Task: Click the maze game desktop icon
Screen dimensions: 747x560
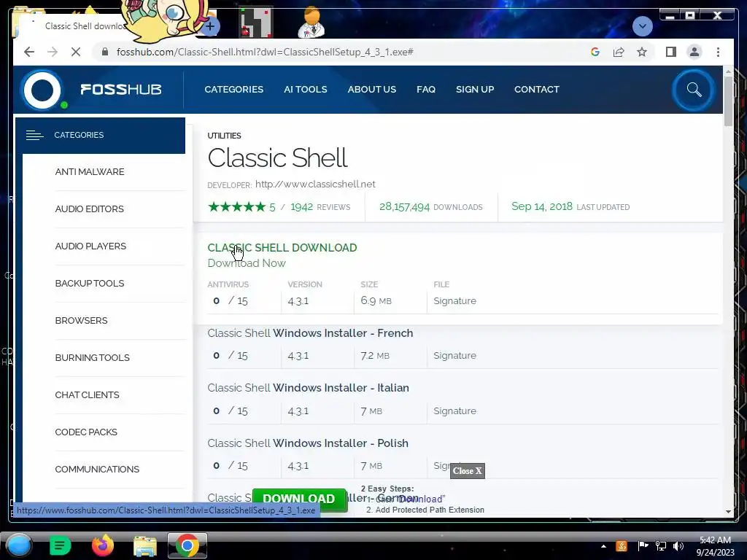Action: [x=256, y=22]
